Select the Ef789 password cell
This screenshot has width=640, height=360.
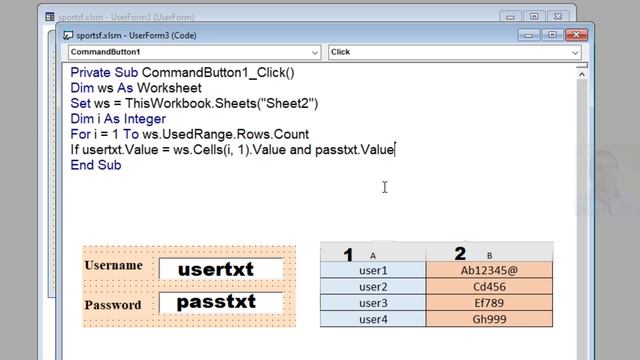pos(489,303)
